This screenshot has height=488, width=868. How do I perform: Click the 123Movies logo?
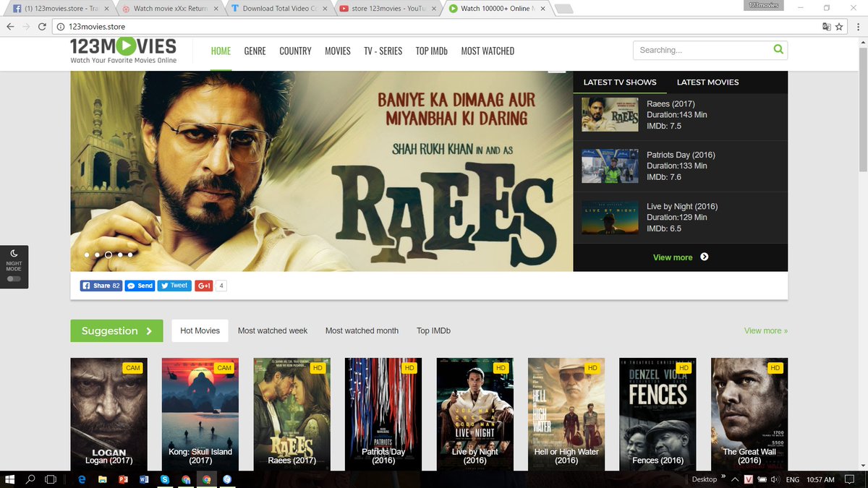pyautogui.click(x=123, y=50)
